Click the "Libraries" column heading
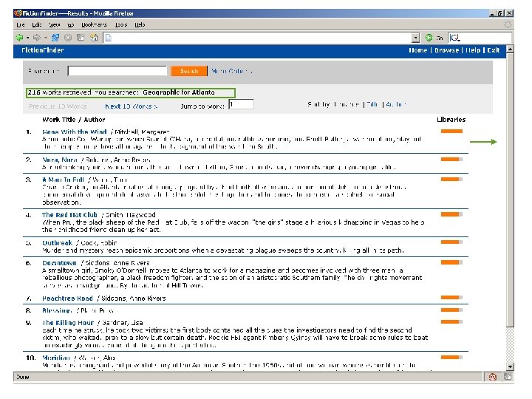The width and height of the screenshot is (532, 399). (451, 120)
